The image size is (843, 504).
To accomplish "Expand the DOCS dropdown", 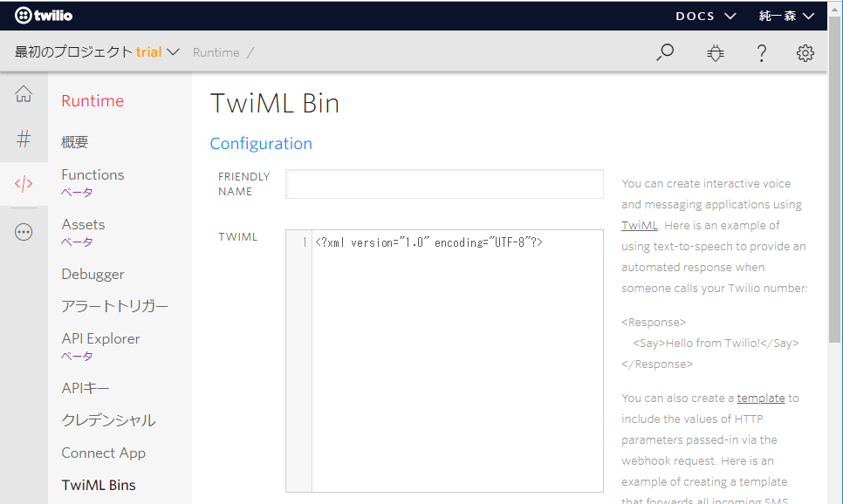I will pyautogui.click(x=705, y=16).
